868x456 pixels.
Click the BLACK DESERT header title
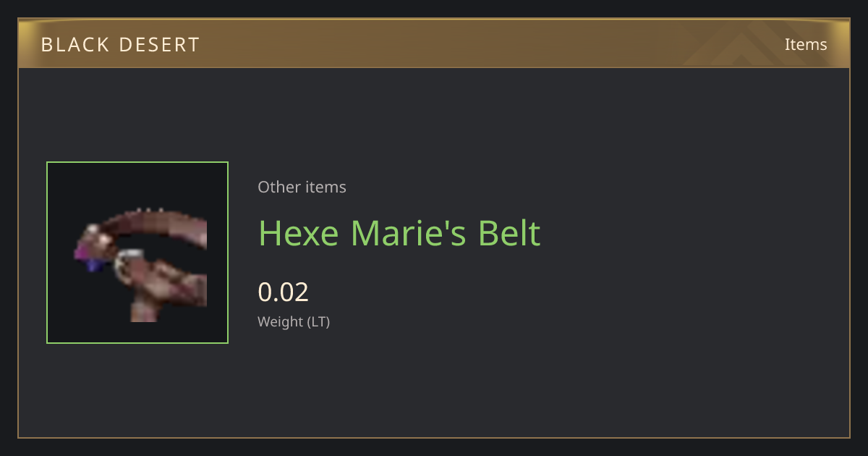coord(120,45)
